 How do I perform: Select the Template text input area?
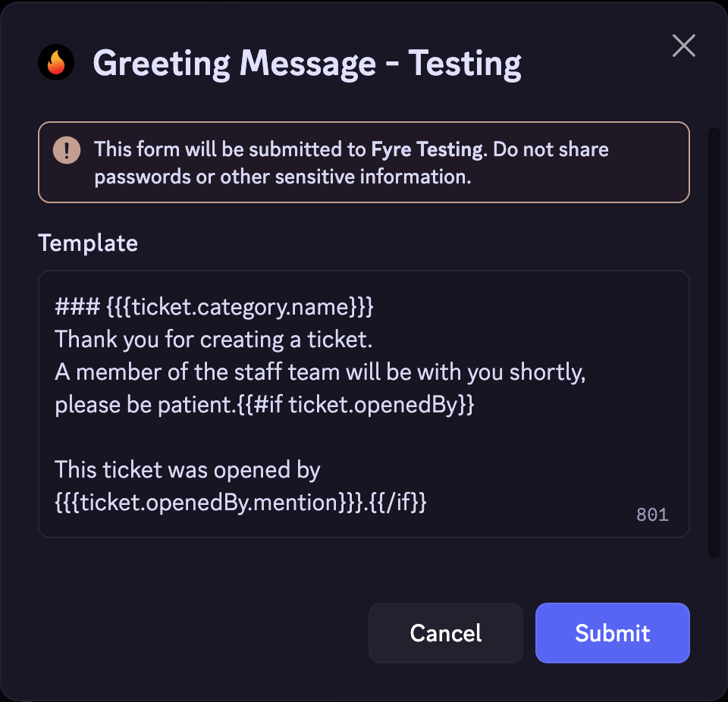364,402
